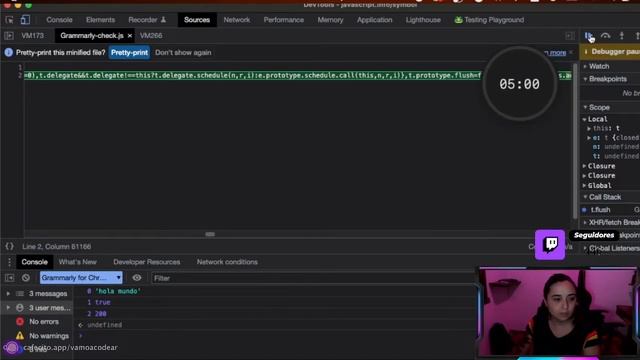Click the horizontal scrollbar thumb in editor
Viewport: 640px width, 360px height.
tap(210, 234)
